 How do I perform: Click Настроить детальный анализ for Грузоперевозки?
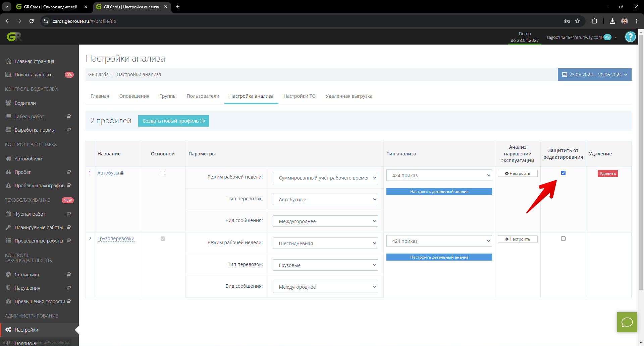pyautogui.click(x=439, y=257)
